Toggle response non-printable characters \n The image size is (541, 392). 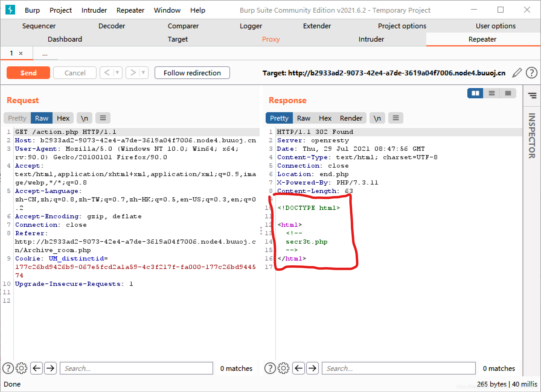point(377,118)
